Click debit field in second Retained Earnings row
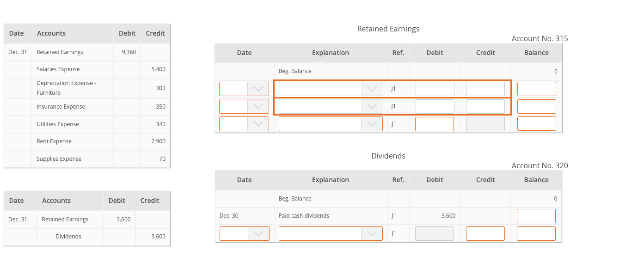 pos(435,106)
